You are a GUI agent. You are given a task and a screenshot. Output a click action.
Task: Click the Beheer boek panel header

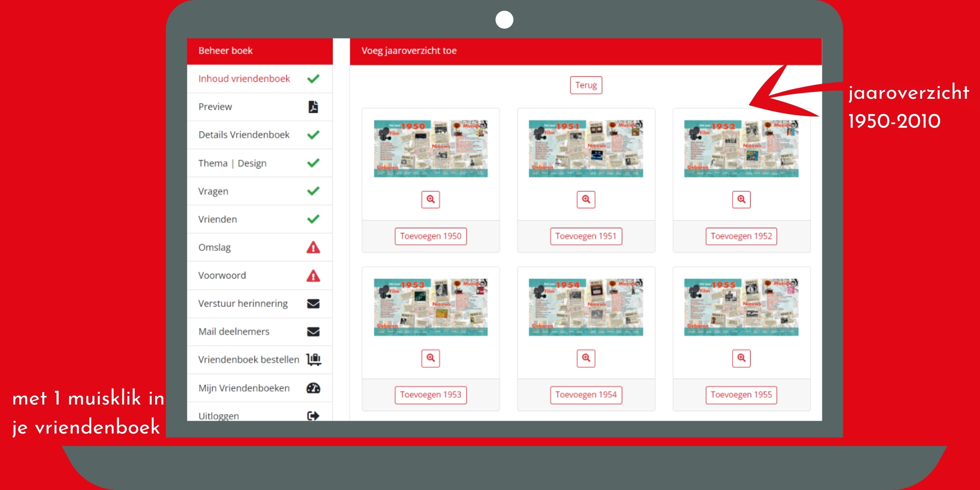coord(260,51)
